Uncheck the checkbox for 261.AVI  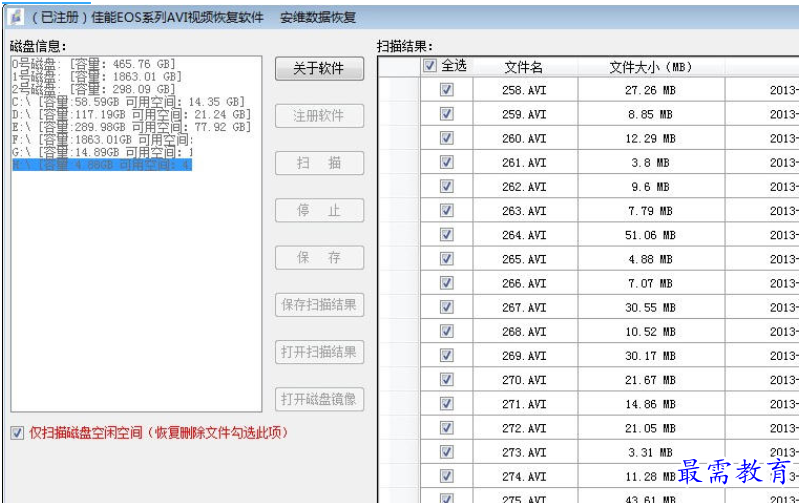pos(446,162)
